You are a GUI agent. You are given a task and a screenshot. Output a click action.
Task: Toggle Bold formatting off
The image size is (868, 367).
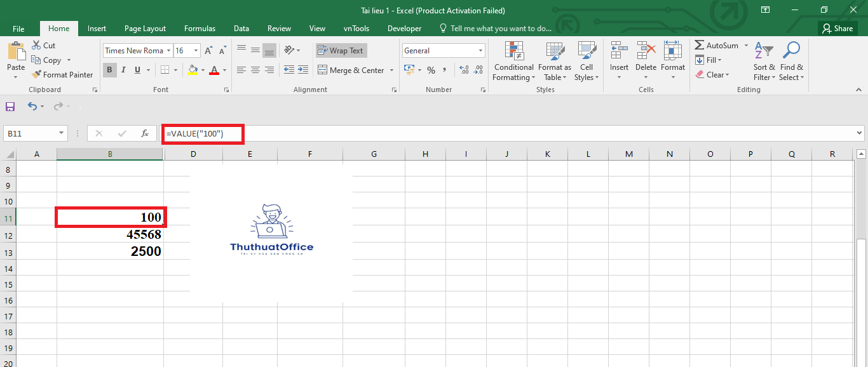pyautogui.click(x=109, y=70)
